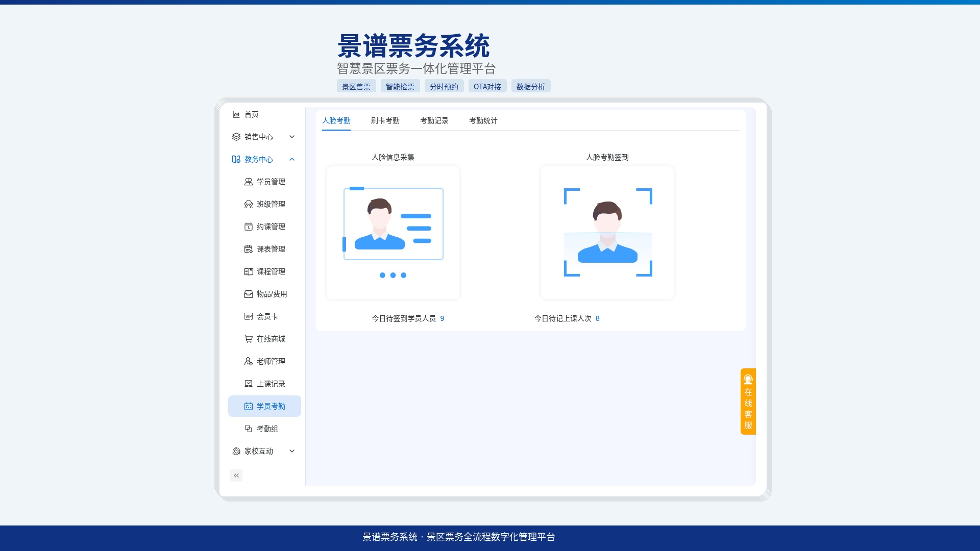Click the 数据分析 tag
The width and height of the screenshot is (980, 551).
tap(531, 86)
